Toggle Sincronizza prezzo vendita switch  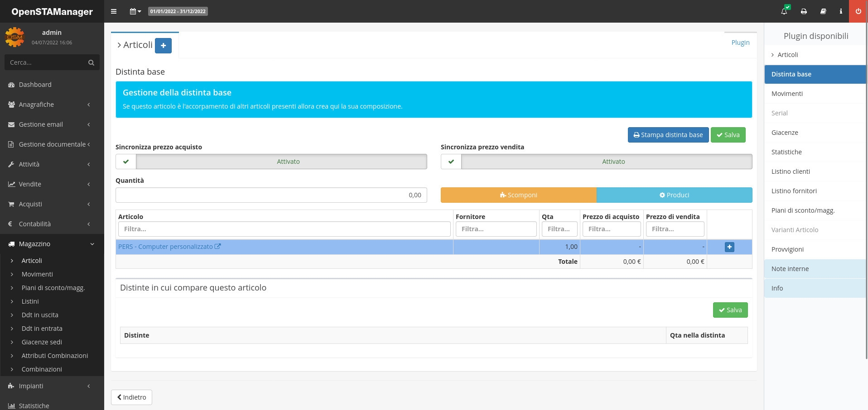596,162
